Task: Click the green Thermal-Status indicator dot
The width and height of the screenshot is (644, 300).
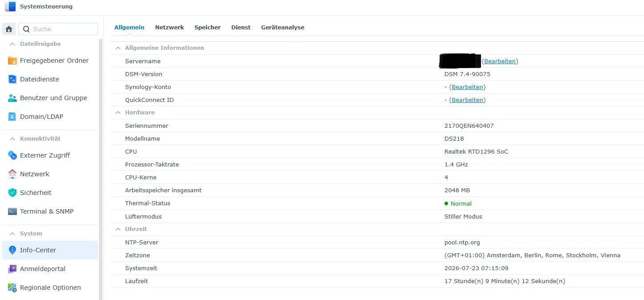Action: 446,203
